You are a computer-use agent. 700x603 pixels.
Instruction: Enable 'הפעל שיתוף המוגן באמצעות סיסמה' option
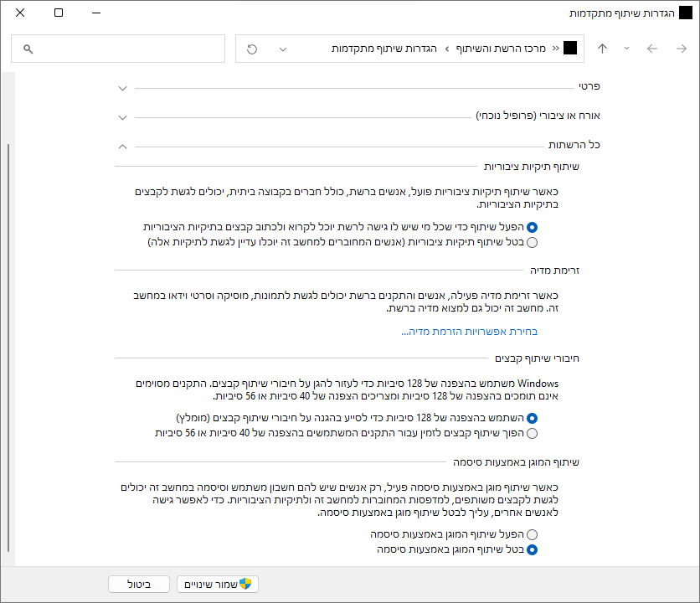pos(532,533)
